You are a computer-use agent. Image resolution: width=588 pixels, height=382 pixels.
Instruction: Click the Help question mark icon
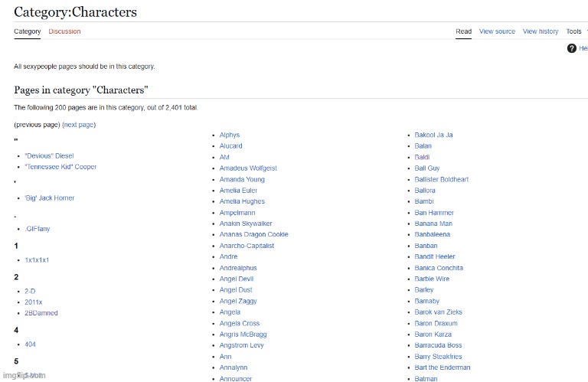(x=572, y=48)
